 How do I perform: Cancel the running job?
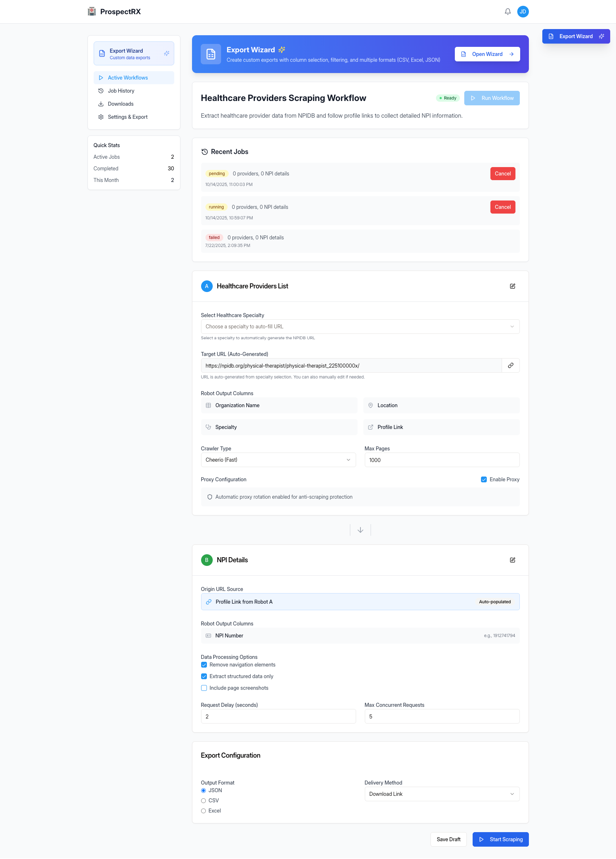(502, 207)
